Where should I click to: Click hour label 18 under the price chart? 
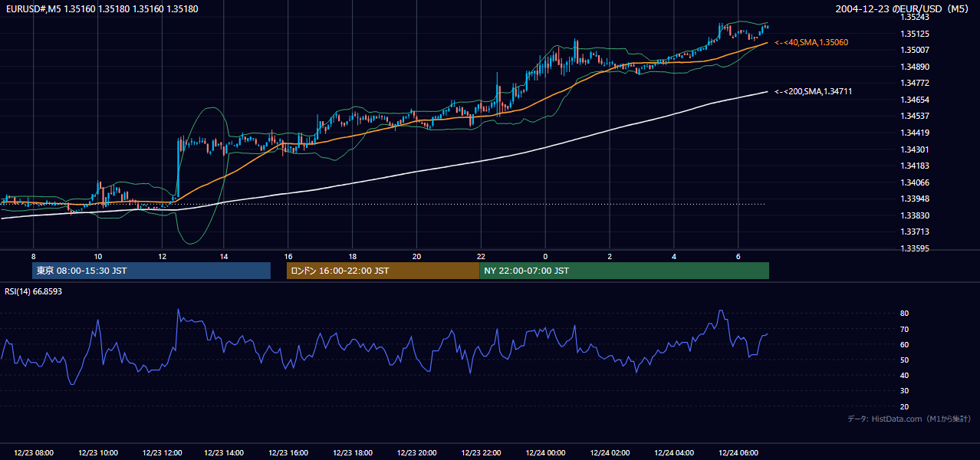[352, 256]
